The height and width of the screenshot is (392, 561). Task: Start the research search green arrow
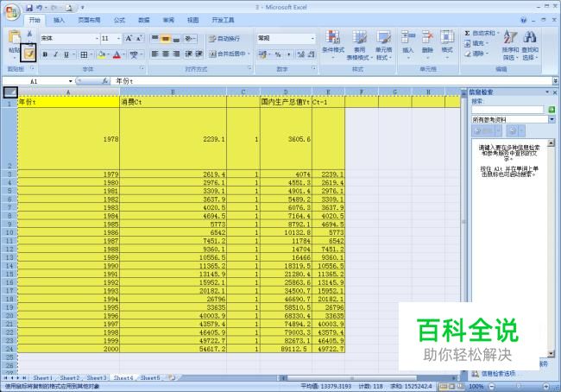552,110
